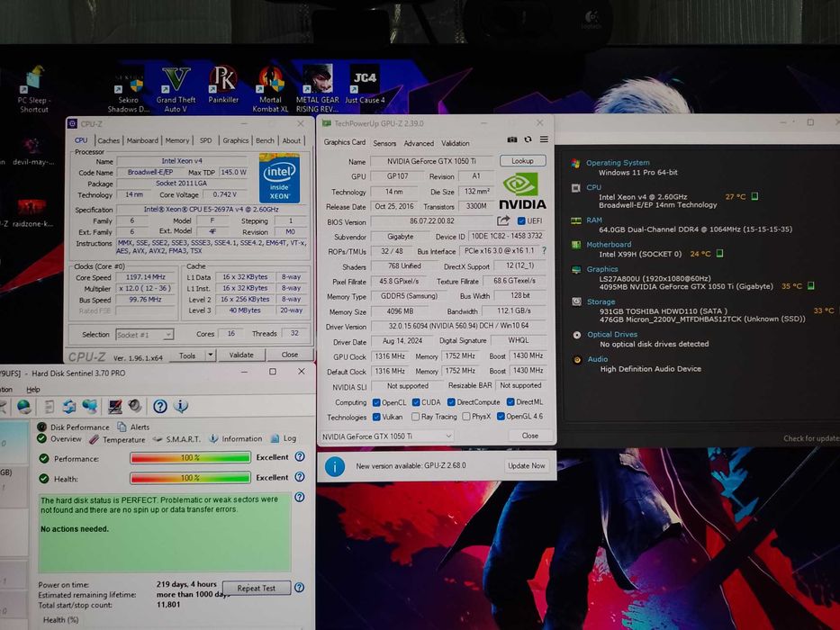Viewport: 840px width, 630px height.
Task: Open the Advanced tab in GPU-Z
Action: pos(419,143)
